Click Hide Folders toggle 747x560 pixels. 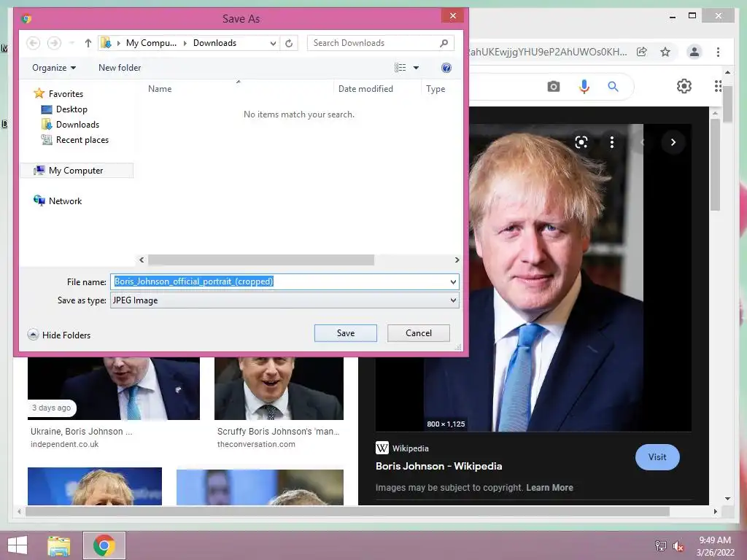[x=58, y=335]
